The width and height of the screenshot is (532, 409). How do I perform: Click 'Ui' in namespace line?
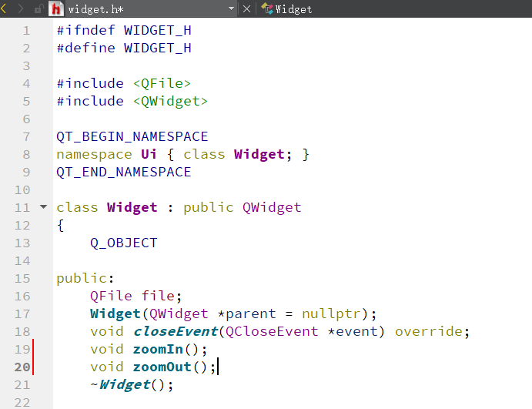click(149, 154)
